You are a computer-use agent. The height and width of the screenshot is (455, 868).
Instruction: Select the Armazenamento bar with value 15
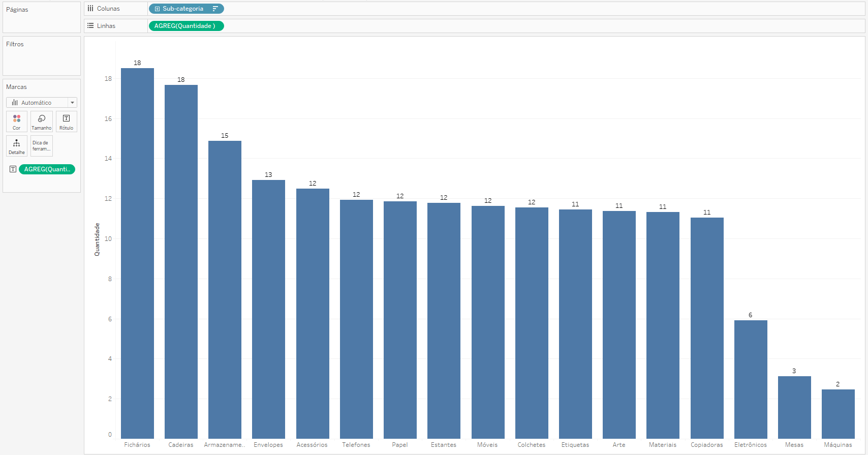click(x=225, y=290)
